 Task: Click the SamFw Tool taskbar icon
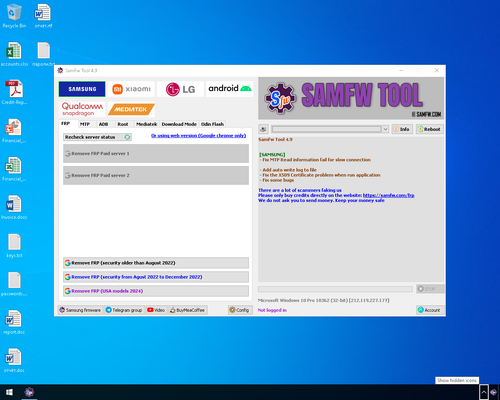coord(29,392)
